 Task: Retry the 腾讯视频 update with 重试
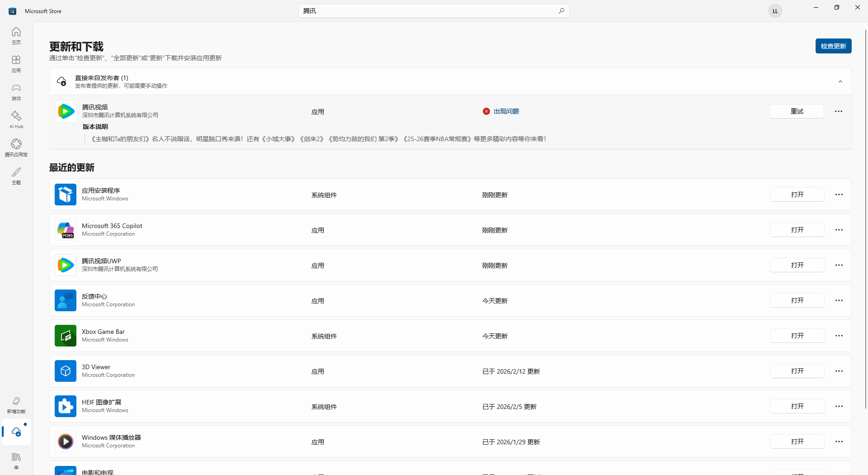tap(797, 111)
